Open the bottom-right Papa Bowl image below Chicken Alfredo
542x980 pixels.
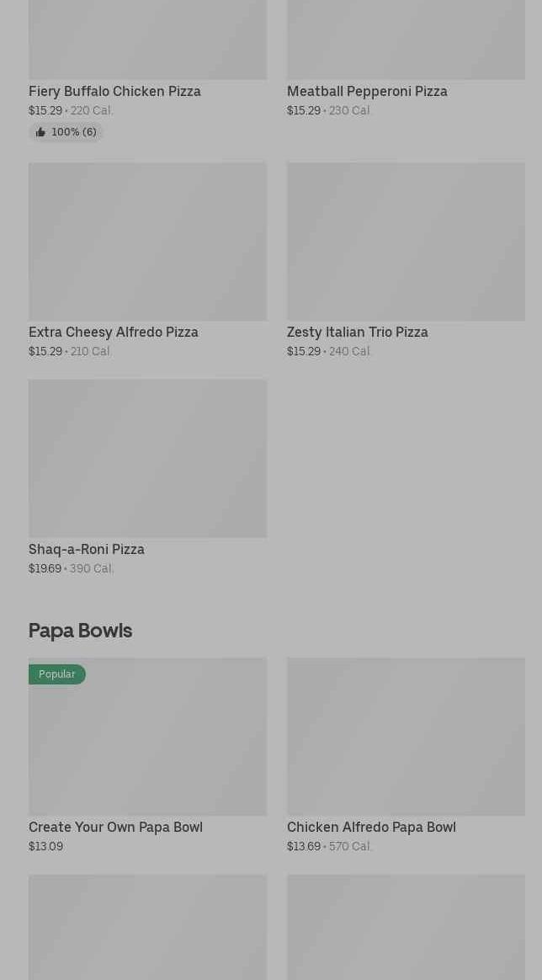click(x=406, y=927)
